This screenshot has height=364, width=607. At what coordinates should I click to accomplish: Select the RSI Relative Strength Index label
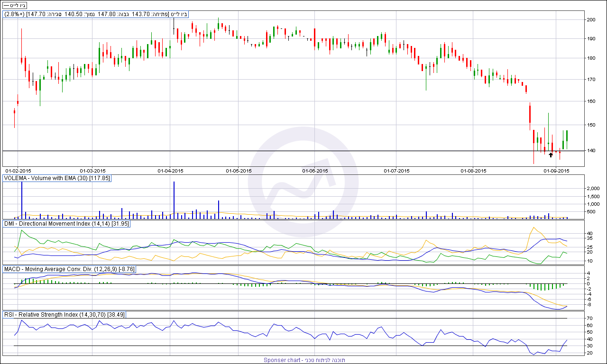tap(64, 315)
